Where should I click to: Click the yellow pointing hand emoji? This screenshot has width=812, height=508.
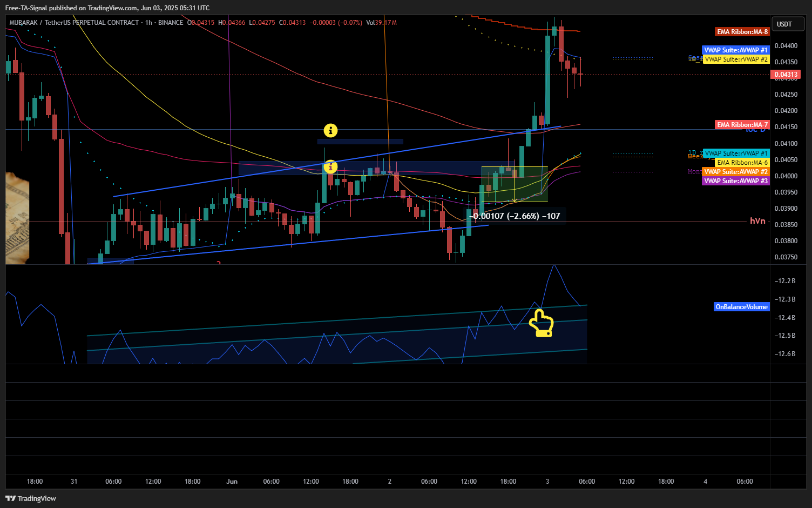(x=541, y=323)
